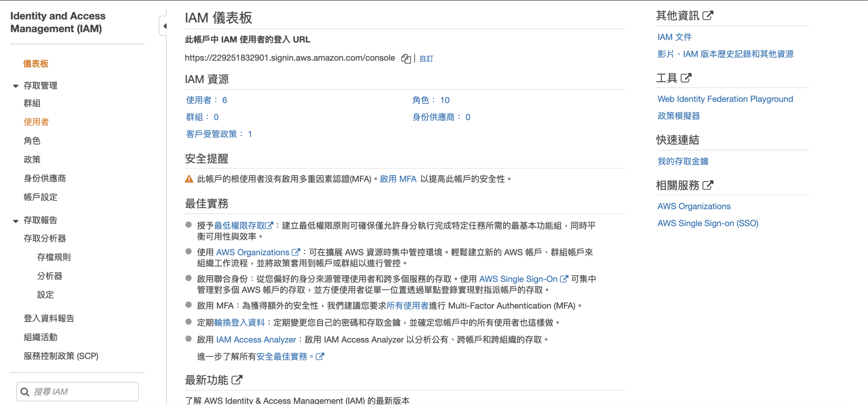Click 使用者: 6 resource count link
This screenshot has height=405, width=868.
pos(206,100)
